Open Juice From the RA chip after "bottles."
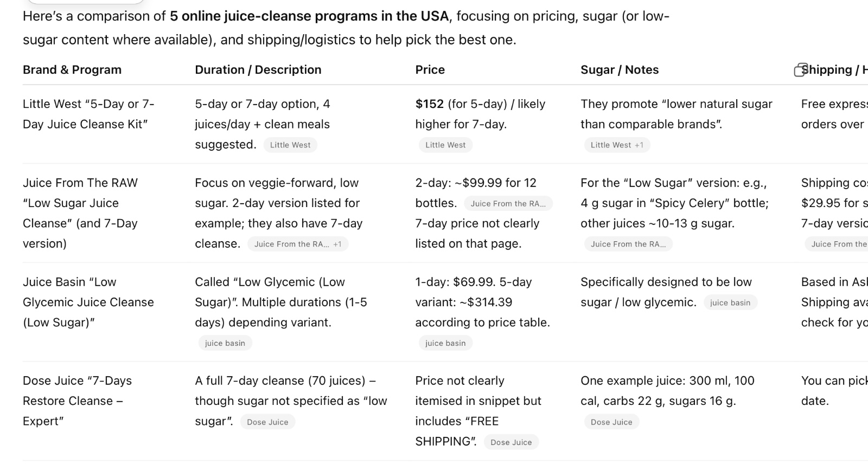868x464 pixels. (x=508, y=204)
